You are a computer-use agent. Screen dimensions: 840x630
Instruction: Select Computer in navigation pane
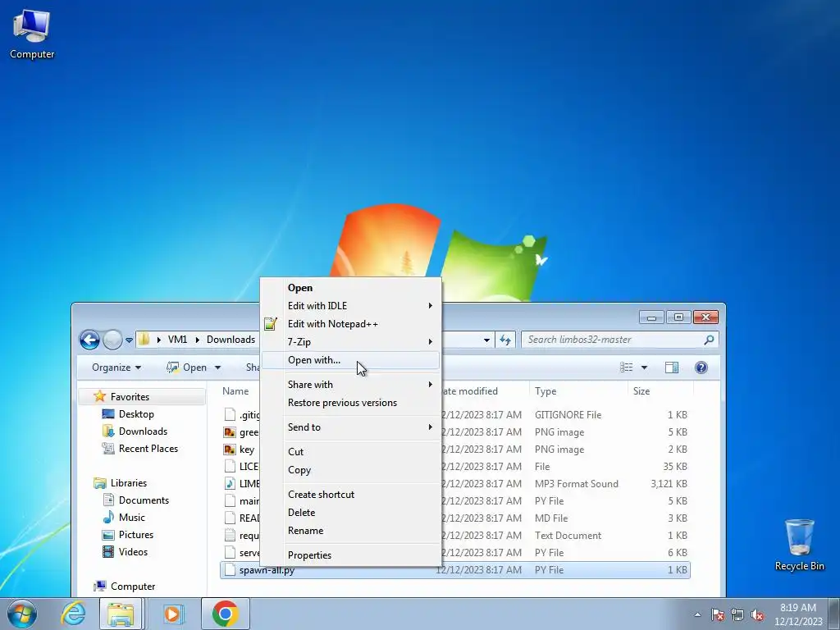coord(132,587)
